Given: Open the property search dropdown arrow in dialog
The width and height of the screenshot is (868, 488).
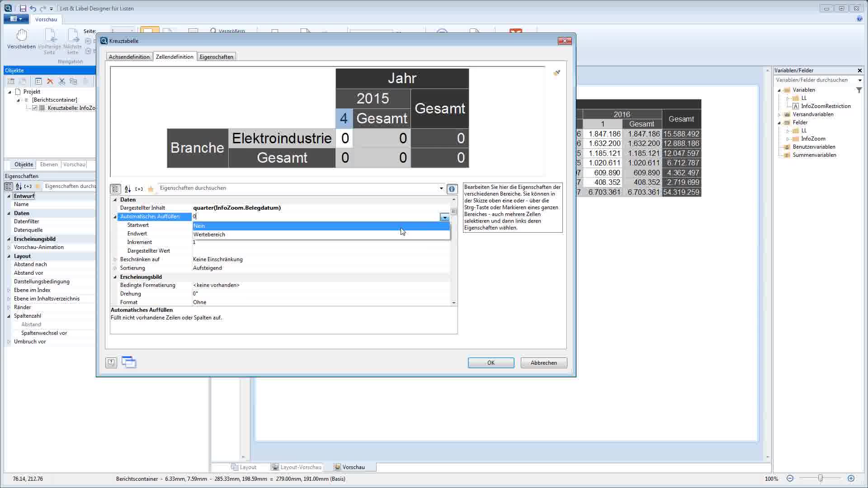Looking at the screenshot, I should [441, 188].
